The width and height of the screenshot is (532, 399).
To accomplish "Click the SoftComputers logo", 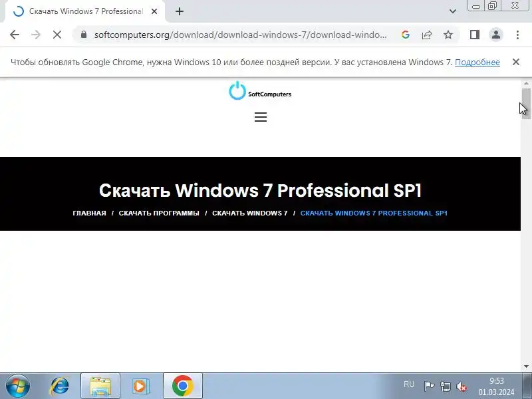I will pos(260,90).
